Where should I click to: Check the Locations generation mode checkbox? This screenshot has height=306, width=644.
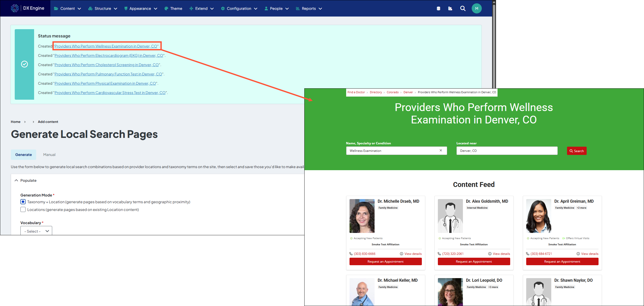pos(23,209)
